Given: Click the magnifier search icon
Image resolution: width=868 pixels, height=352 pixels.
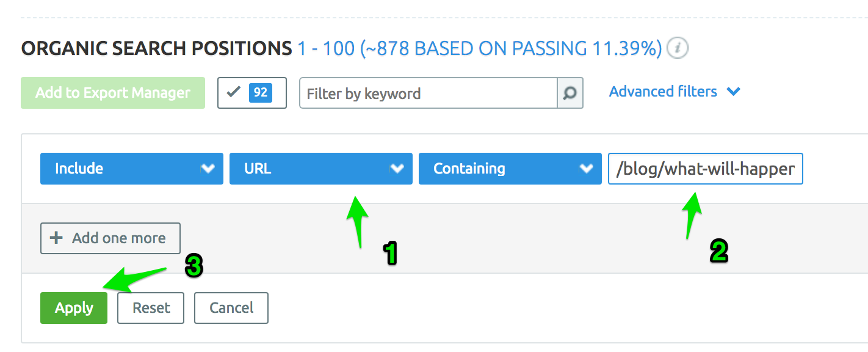Looking at the screenshot, I should coord(570,94).
